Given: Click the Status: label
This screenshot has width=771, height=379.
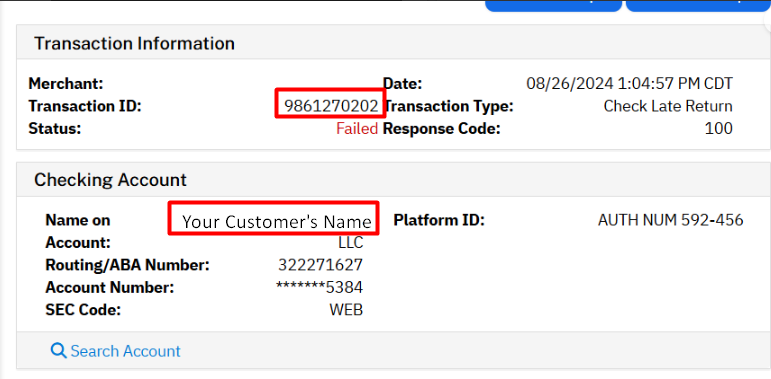Looking at the screenshot, I should pos(55,129).
